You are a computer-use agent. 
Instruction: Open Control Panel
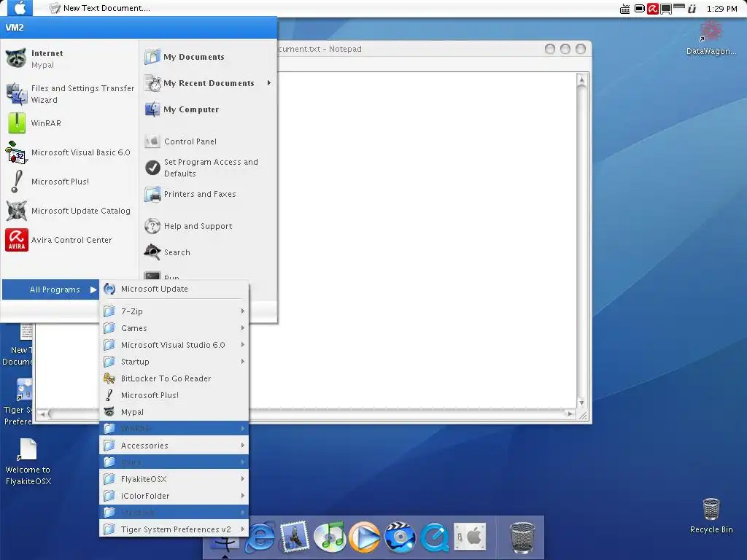point(208,141)
